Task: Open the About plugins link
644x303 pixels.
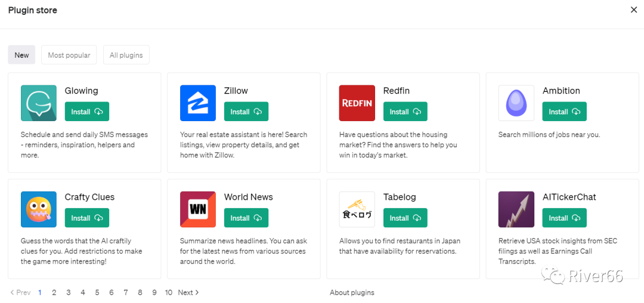Action: 352,292
